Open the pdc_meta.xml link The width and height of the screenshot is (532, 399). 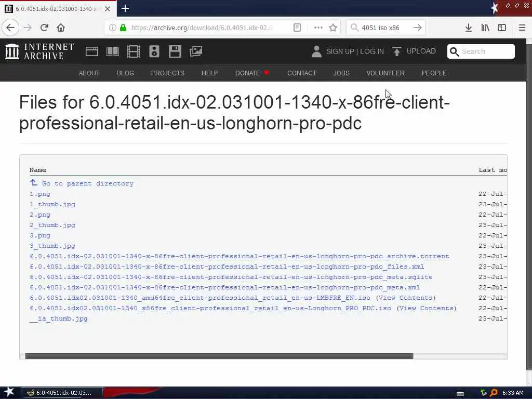[224, 287]
